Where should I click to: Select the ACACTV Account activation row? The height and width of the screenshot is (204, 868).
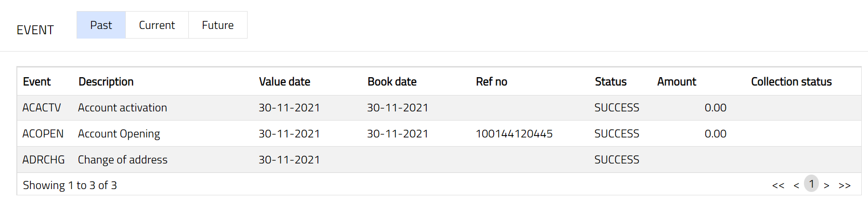[x=122, y=108]
